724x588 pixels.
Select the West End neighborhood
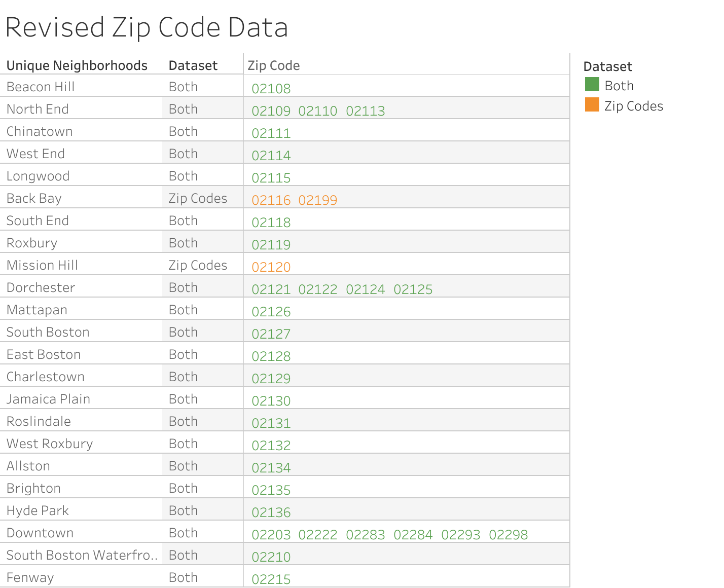[35, 154]
